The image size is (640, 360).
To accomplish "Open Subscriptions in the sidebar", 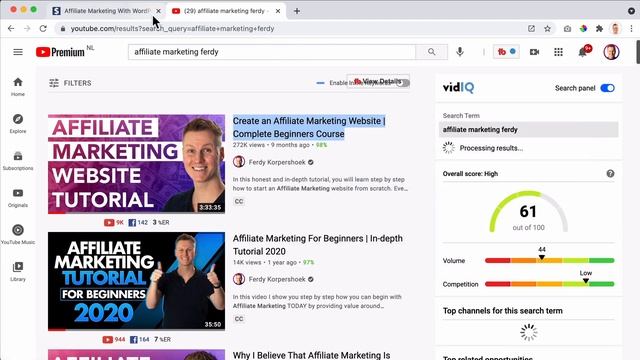I will pyautogui.click(x=18, y=161).
